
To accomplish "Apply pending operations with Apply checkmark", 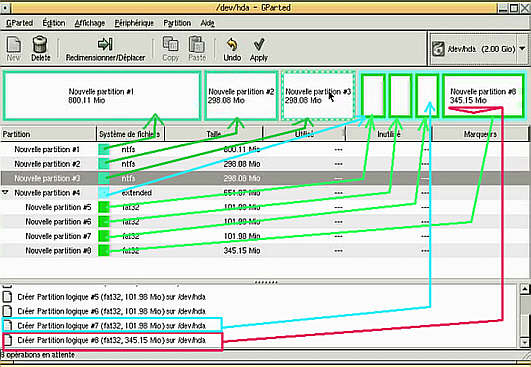I will point(259,44).
